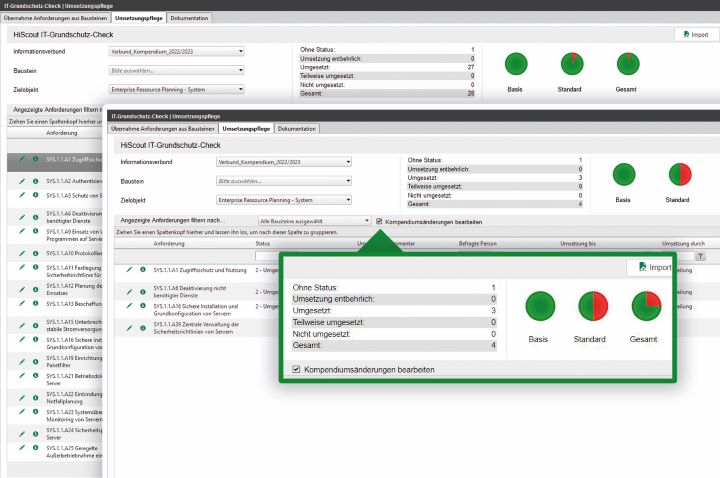Click 'Gesamt: 28' total in back window
720x478 pixels.
(x=387, y=93)
